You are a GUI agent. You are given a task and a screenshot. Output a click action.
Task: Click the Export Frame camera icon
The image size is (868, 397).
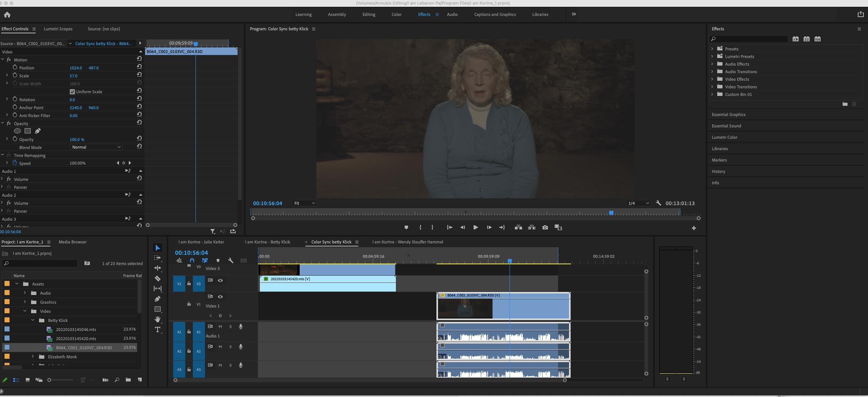coord(545,228)
